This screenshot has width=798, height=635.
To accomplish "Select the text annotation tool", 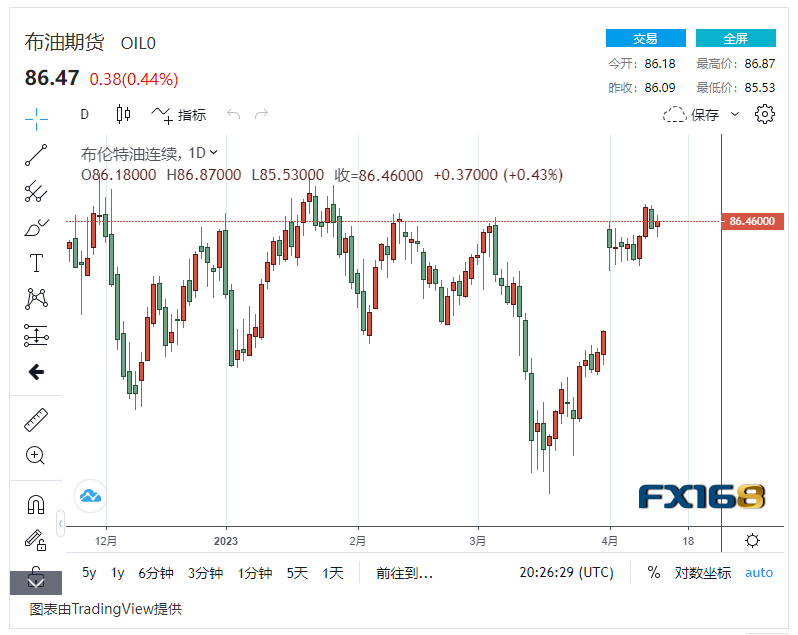I will click(x=36, y=263).
